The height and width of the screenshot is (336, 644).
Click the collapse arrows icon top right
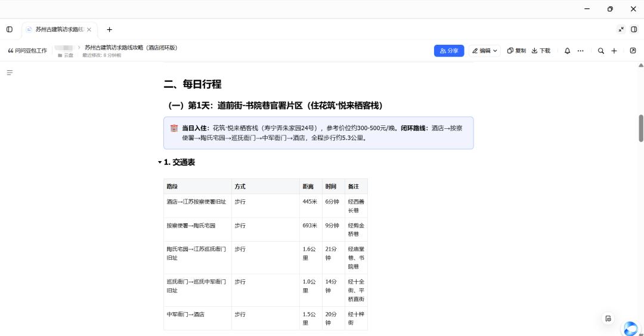(x=621, y=30)
